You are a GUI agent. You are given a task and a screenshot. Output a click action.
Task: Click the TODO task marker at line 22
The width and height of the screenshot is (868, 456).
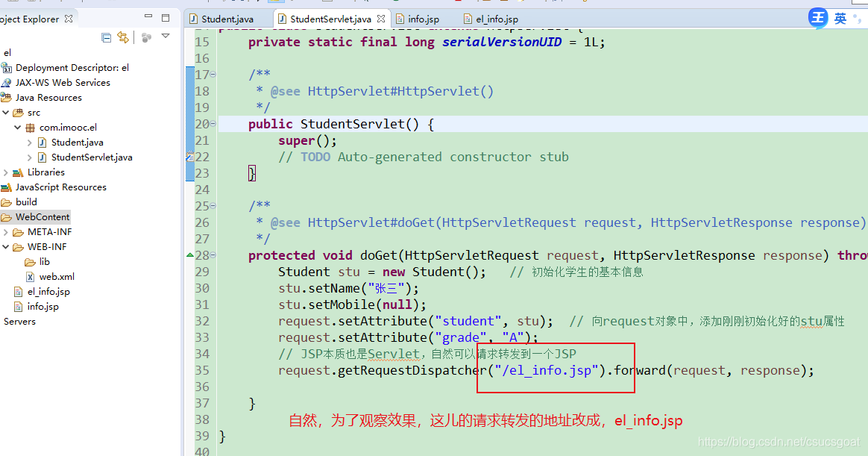[190, 157]
